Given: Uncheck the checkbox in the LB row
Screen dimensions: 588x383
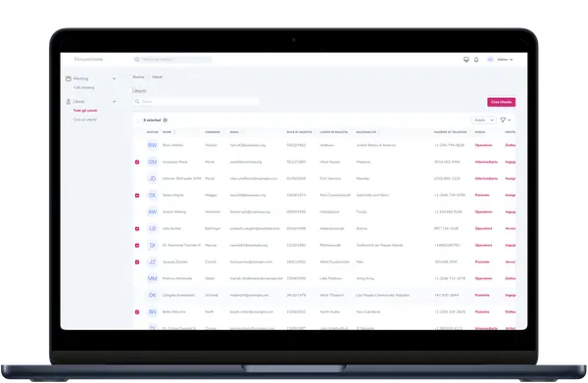Looking at the screenshot, I should 137,228.
